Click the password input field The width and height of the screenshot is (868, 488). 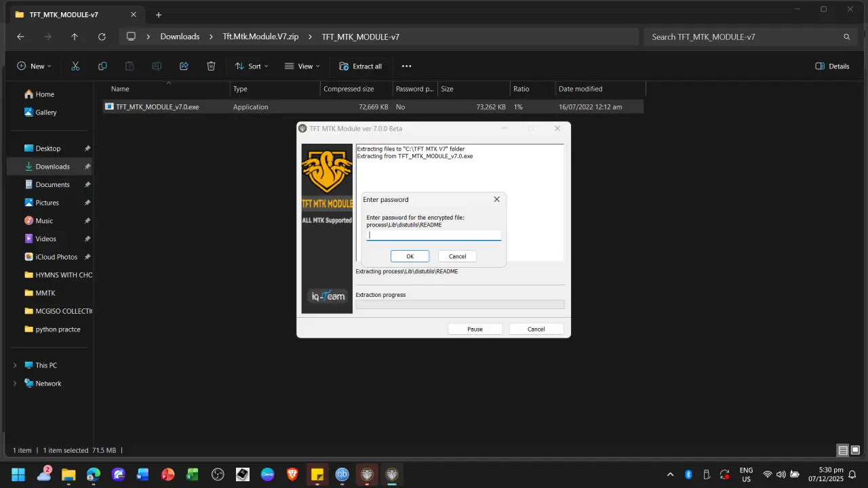click(x=434, y=235)
